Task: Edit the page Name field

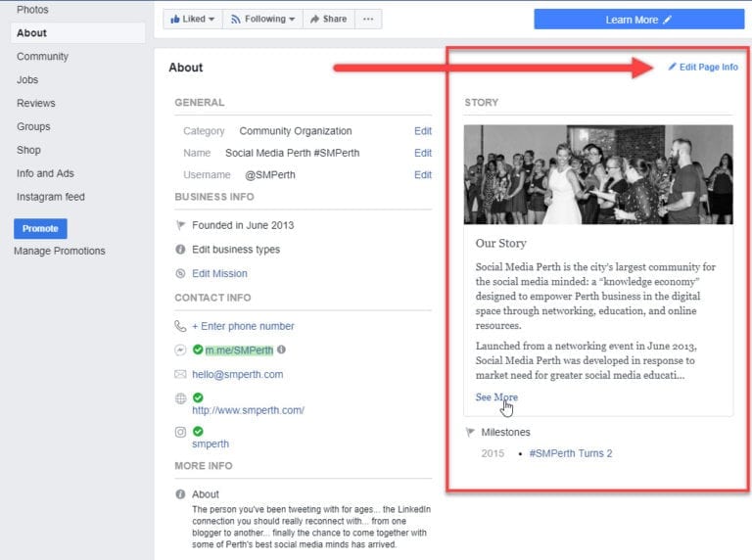Action: click(423, 153)
